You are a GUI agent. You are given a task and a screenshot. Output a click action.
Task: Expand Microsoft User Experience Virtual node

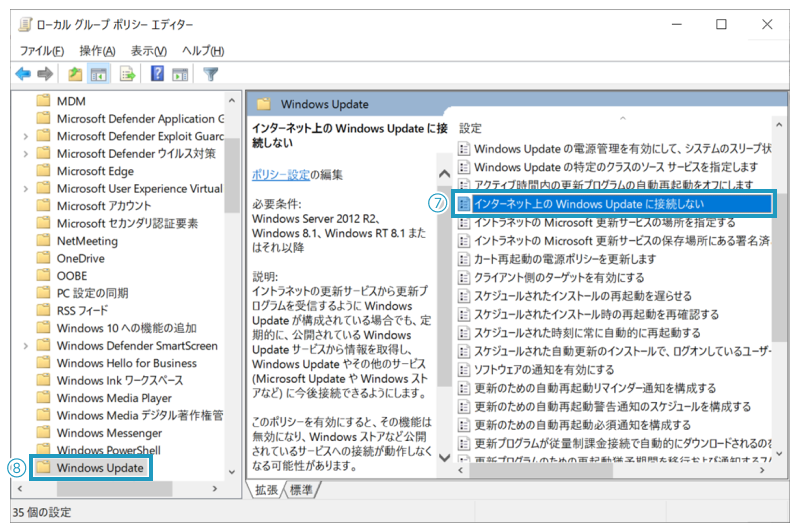click(x=26, y=189)
